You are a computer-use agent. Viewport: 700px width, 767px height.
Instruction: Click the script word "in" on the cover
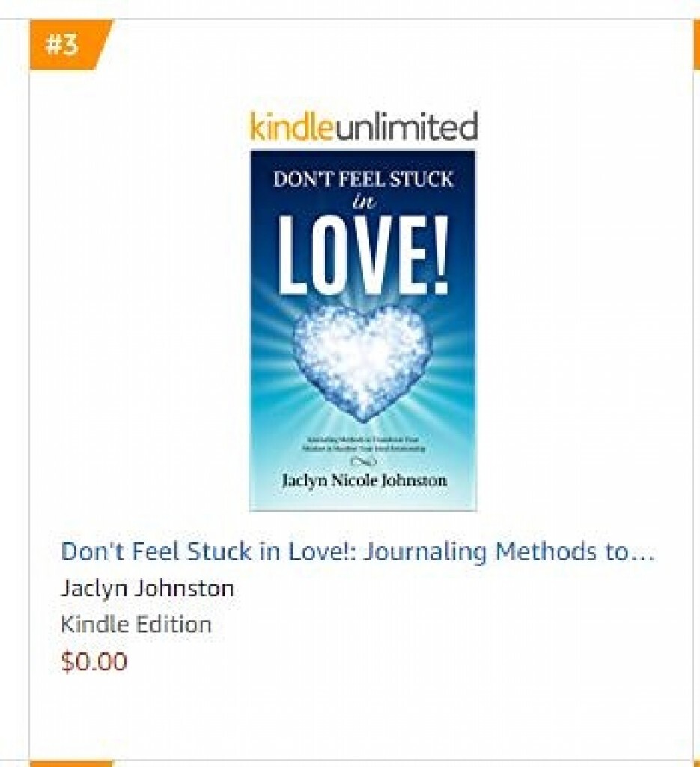(363, 202)
